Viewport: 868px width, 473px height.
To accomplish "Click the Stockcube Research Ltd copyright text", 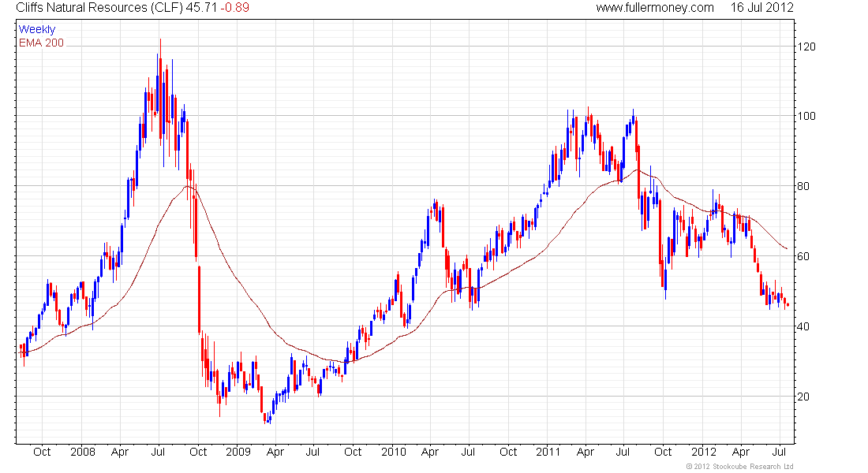I will (739, 467).
